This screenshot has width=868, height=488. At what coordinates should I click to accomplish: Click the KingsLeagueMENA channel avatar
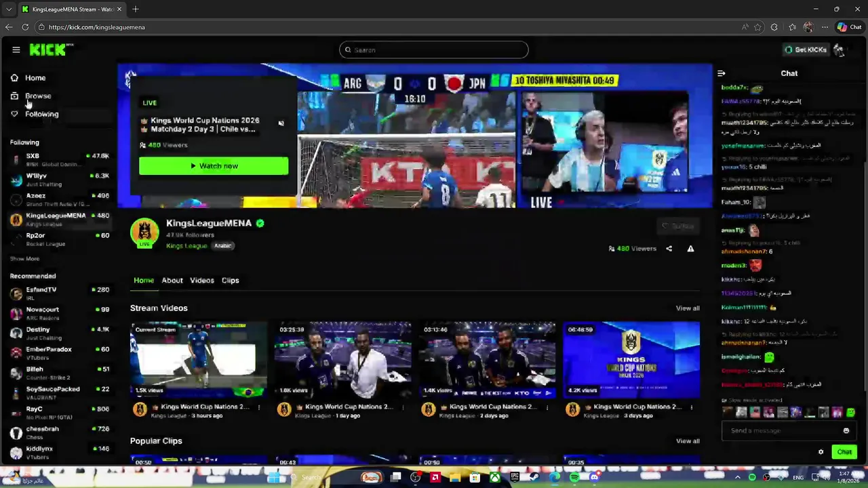pyautogui.click(x=144, y=232)
